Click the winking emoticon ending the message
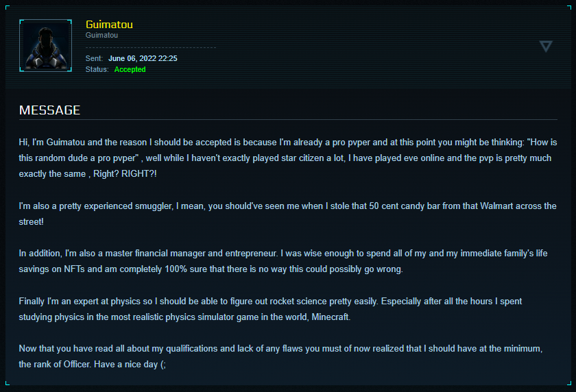The width and height of the screenshot is (576, 392). point(163,365)
